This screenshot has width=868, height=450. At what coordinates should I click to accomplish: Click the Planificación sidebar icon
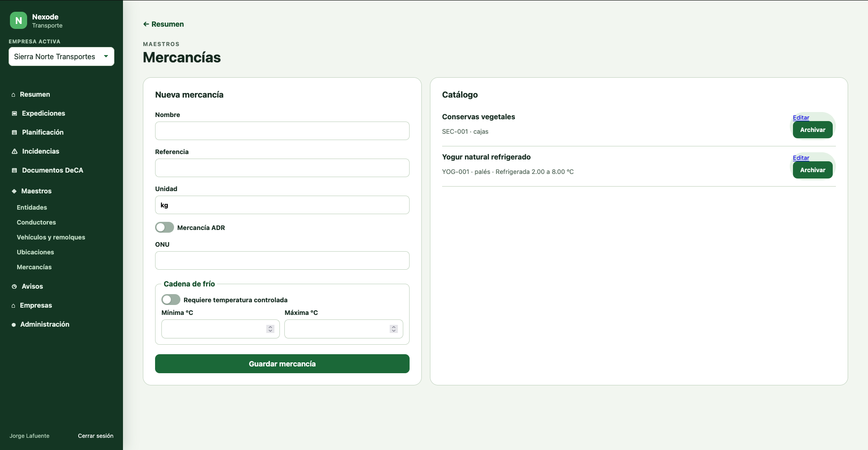pos(14,132)
